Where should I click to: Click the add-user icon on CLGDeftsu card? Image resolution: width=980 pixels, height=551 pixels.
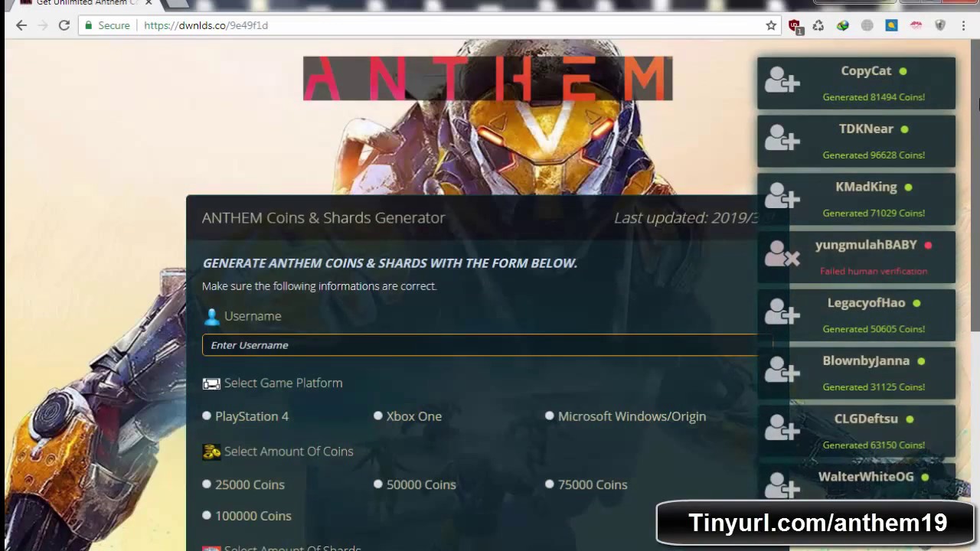[782, 428]
